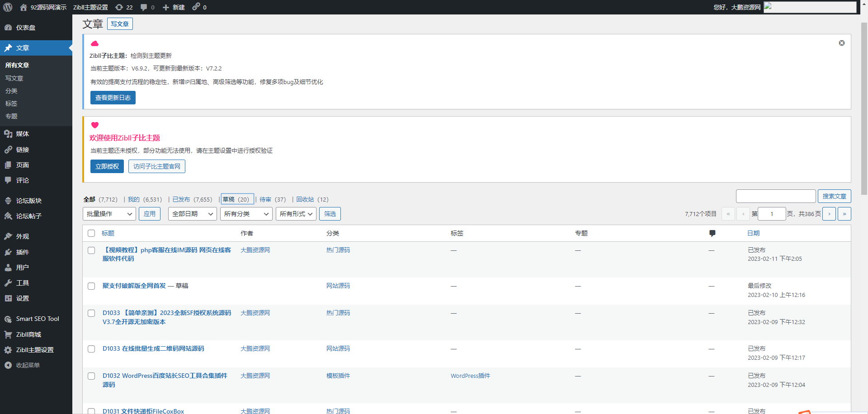Open 仪表盘 dashboard icon in sidebar
The width and height of the screenshot is (868, 414).
coord(8,28)
